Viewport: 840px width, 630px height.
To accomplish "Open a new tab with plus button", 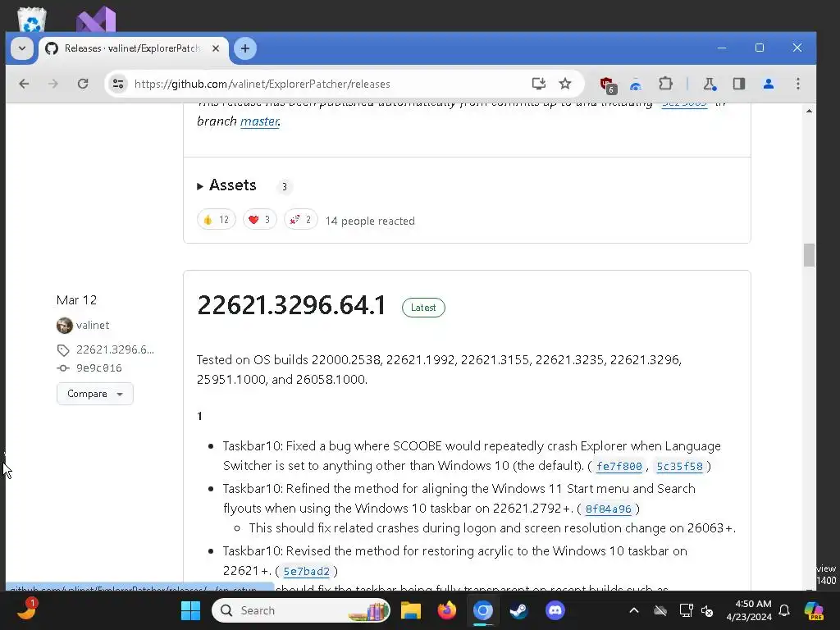I will tap(244, 48).
